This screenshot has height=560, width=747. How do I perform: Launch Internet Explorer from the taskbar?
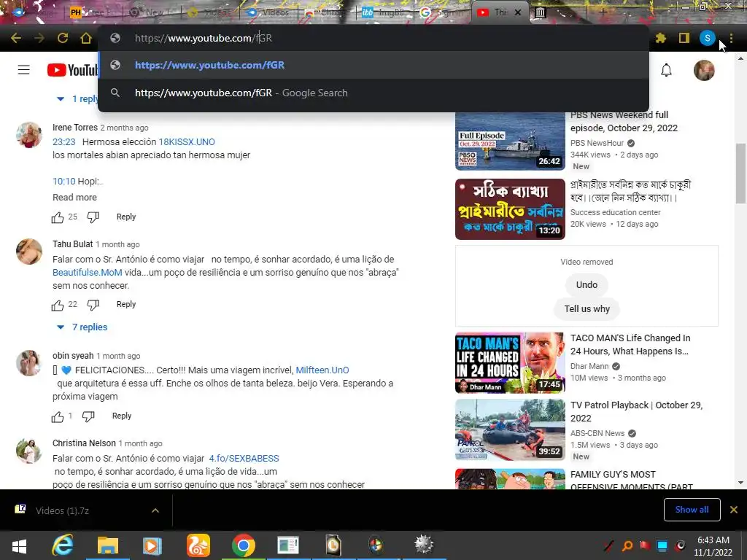click(63, 545)
